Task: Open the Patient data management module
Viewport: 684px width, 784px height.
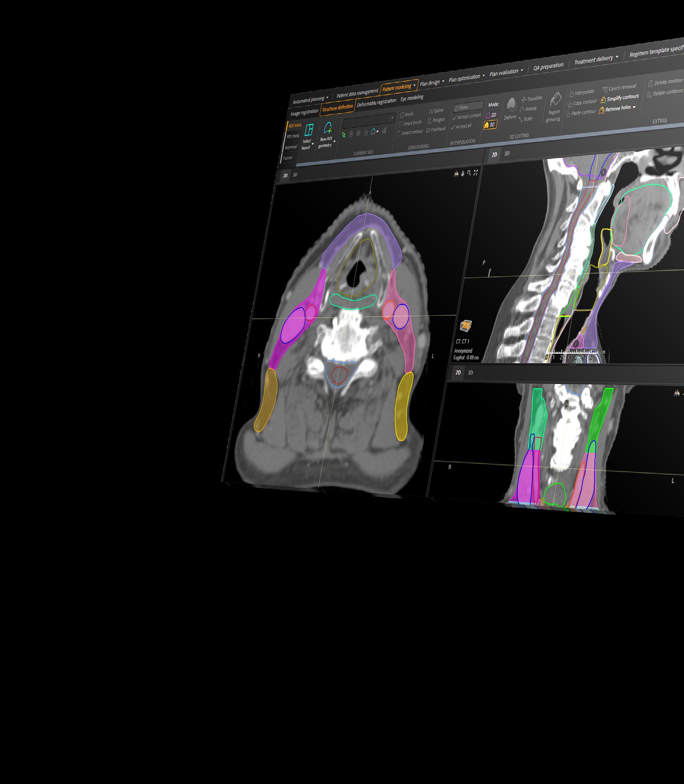Action: (357, 93)
